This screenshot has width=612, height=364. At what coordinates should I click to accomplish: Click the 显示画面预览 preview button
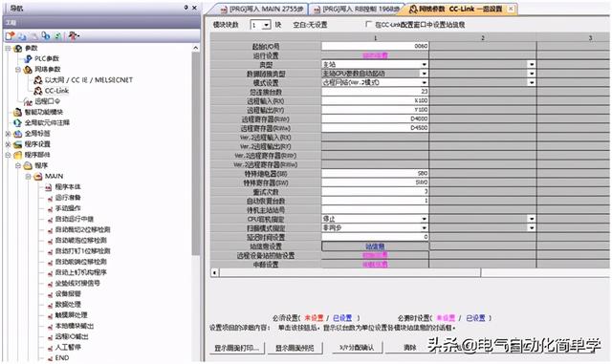tap(295, 348)
